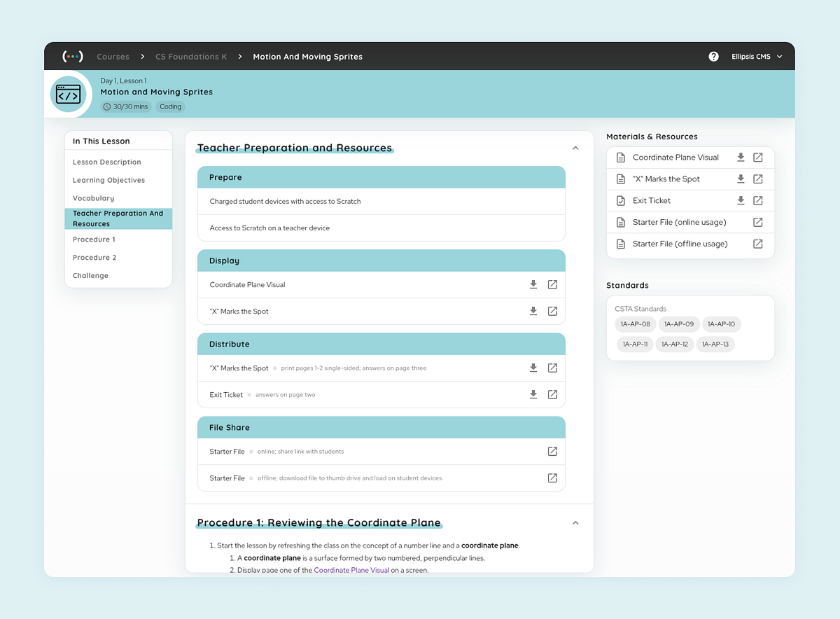Select the Coding tag in lesson header
The image size is (840, 619).
point(170,106)
